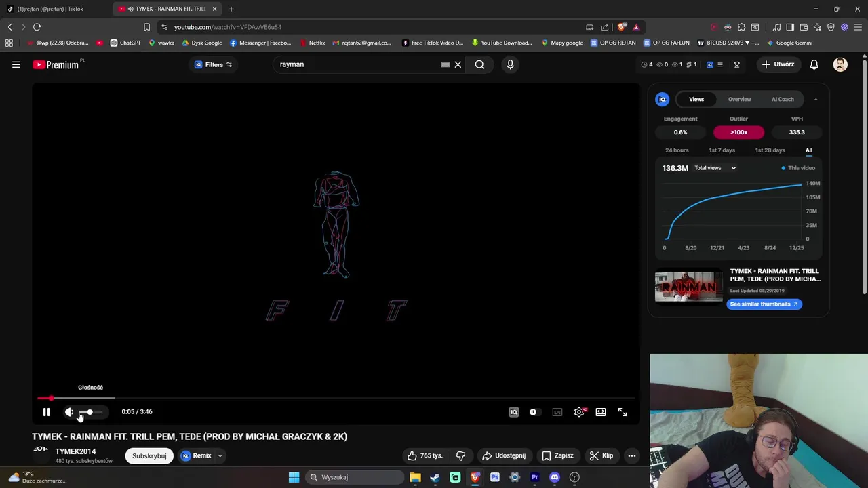This screenshot has width=868, height=488.
Task: Click the rayman search field
Action: [356, 64]
